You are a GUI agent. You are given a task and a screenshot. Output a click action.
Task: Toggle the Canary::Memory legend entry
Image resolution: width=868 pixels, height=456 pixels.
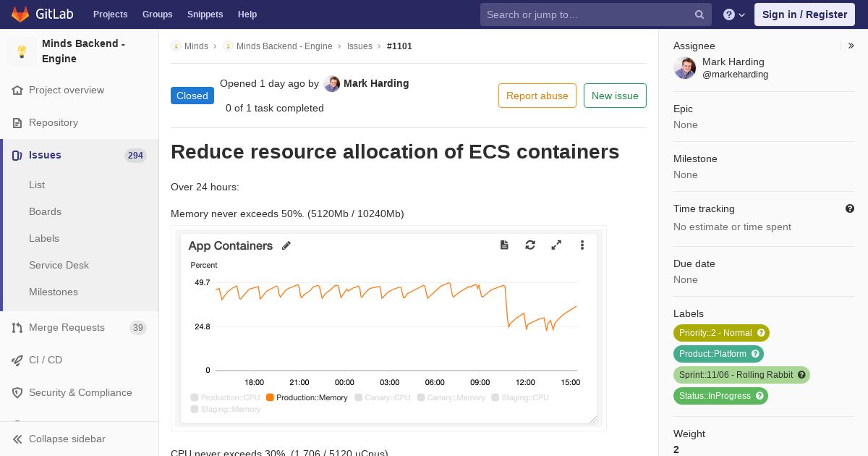(x=451, y=397)
